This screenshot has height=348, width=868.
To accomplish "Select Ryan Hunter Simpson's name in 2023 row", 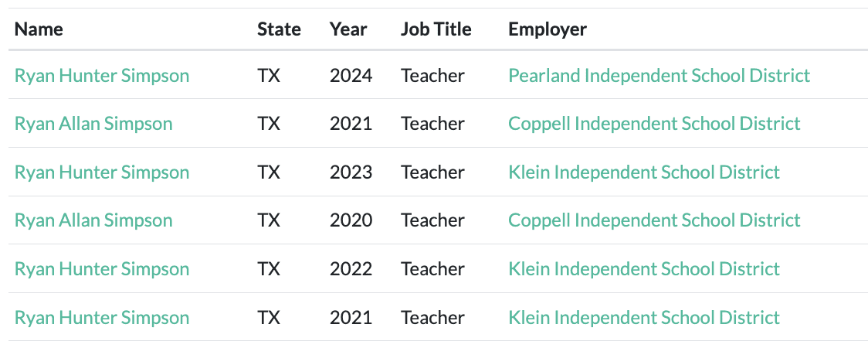I will click(102, 172).
